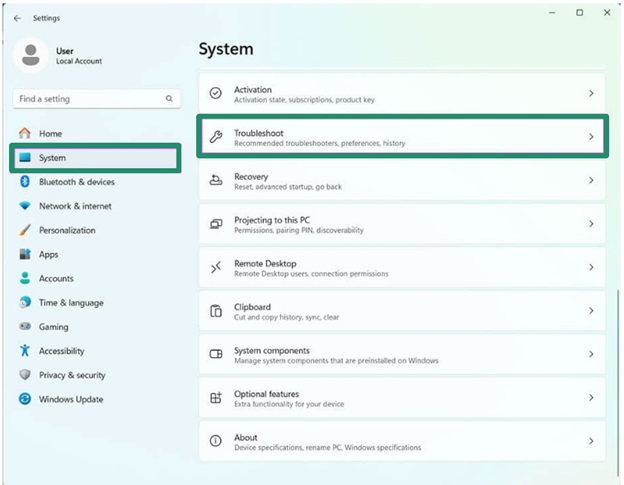
Task: Click the search magnifier icon
Action: coord(169,99)
